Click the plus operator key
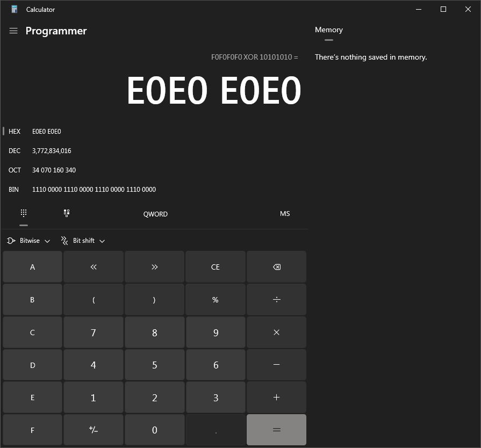Viewport: 481px width, 448px height. pyautogui.click(x=276, y=397)
